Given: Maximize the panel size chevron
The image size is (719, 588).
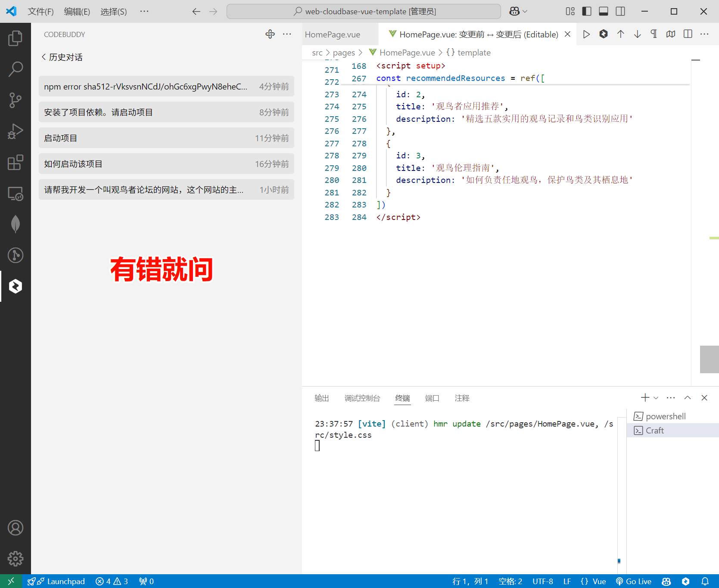Looking at the screenshot, I should pyautogui.click(x=688, y=398).
